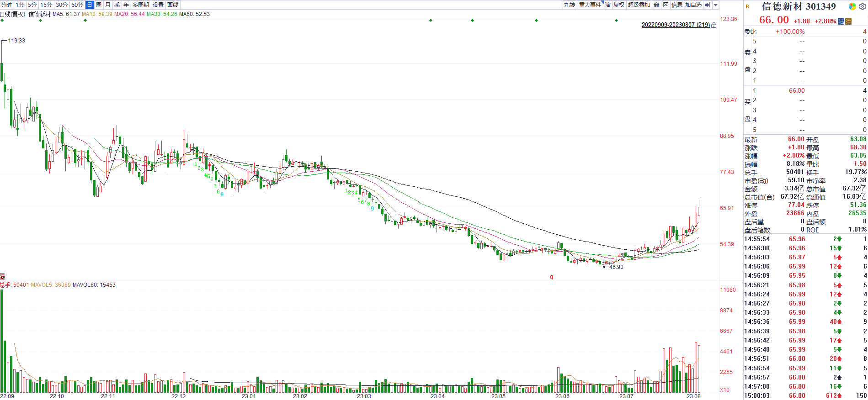868x400 pixels.
Task: Click the date range 20220909-20230807 label
Action: coord(675,25)
